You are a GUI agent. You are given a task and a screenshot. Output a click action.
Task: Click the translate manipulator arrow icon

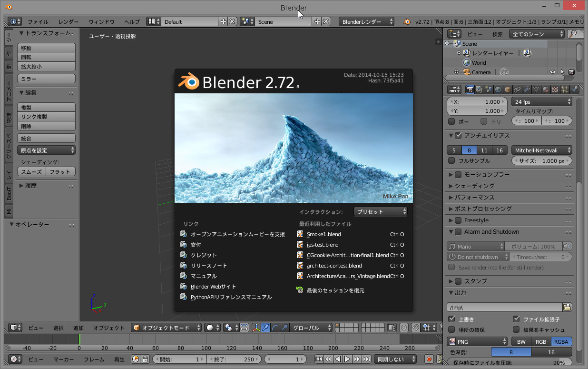point(266,328)
